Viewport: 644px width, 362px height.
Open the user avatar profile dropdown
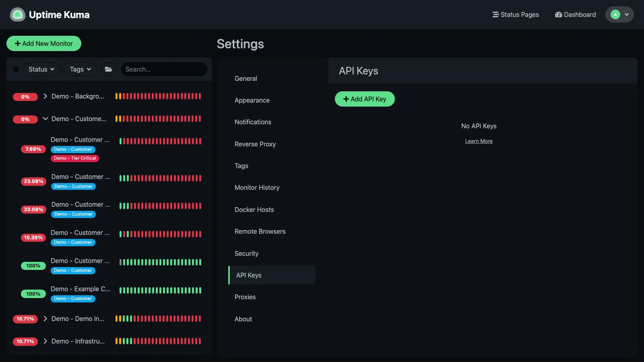coord(619,14)
